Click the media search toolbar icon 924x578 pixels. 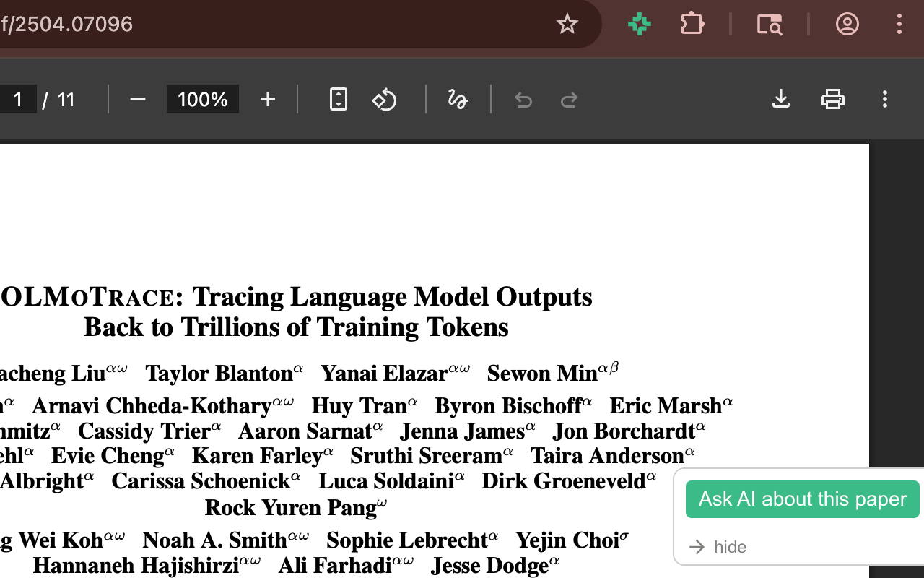[769, 24]
